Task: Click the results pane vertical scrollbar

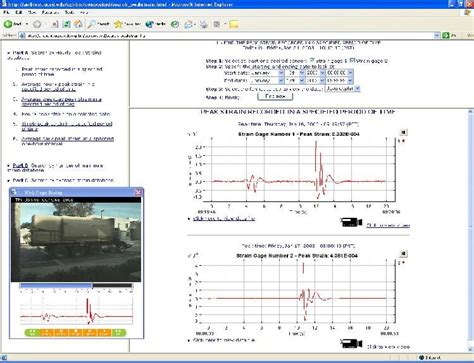Action: click(x=470, y=230)
